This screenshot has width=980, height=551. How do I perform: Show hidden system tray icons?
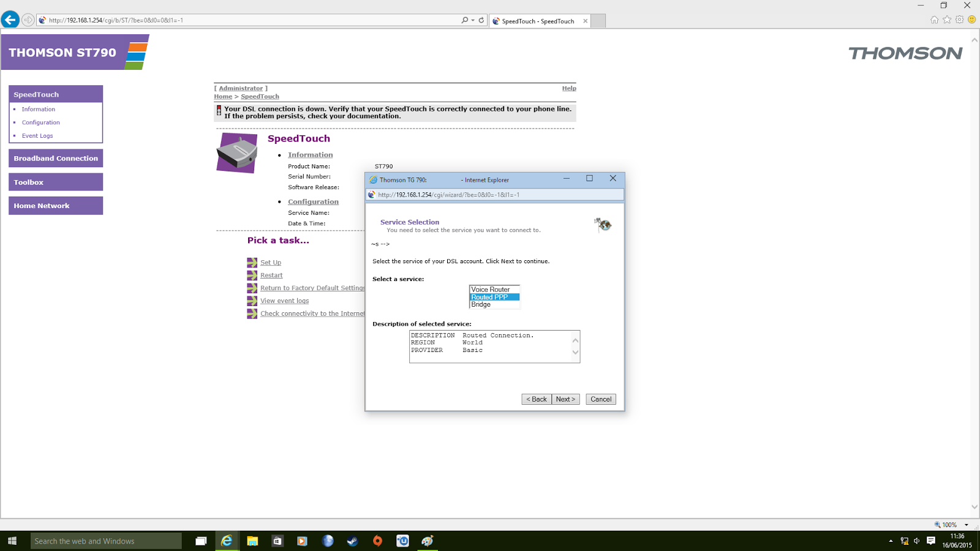point(891,541)
